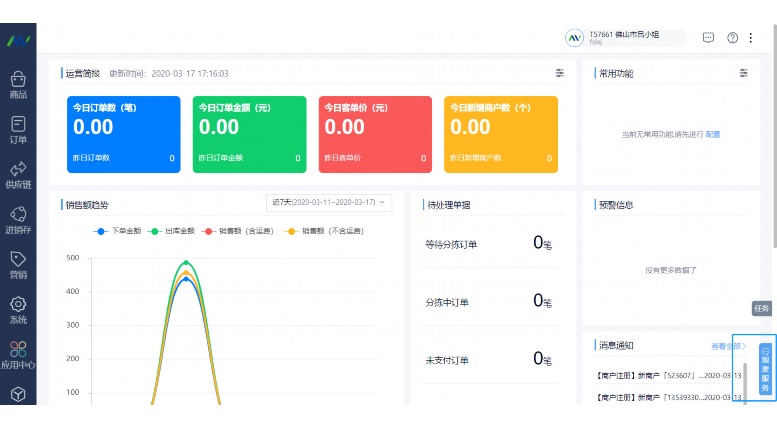Viewport: 777px width, 428px height.
Task: Open the 商品 section in sidebar
Action: tap(18, 85)
